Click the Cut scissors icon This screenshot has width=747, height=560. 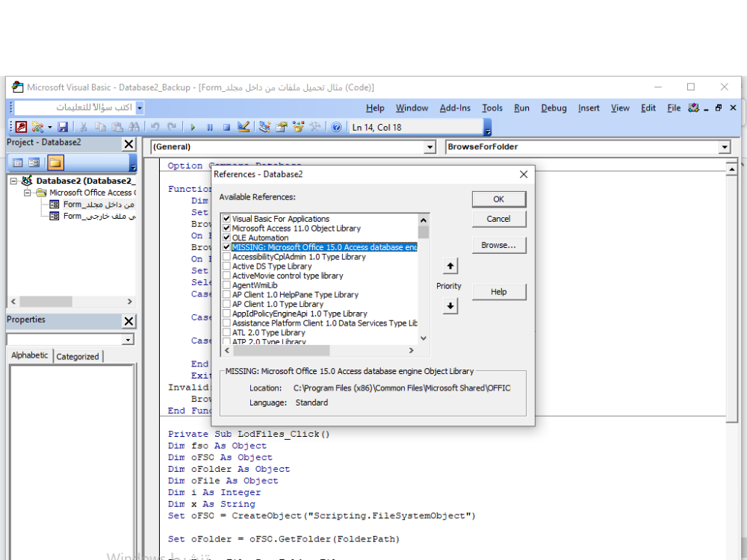tap(84, 127)
